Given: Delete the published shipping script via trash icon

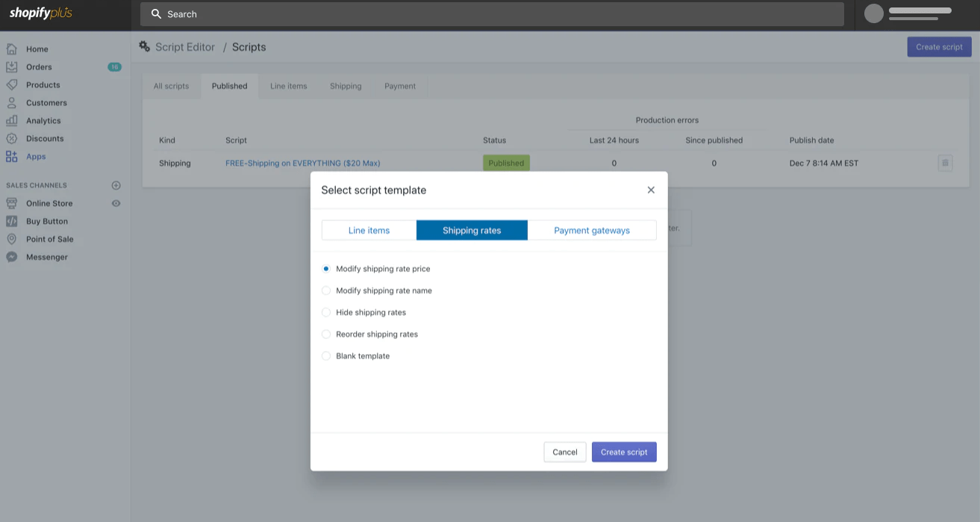Looking at the screenshot, I should (x=945, y=163).
